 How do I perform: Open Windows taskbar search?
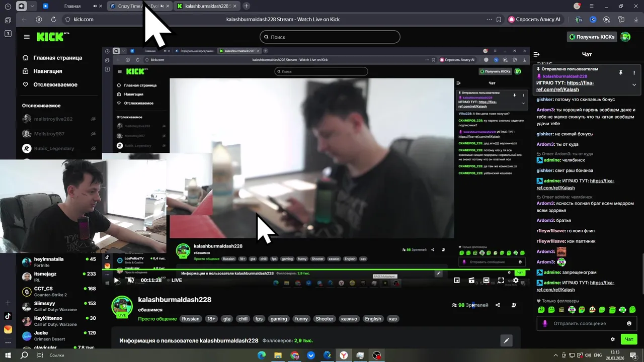[24, 355]
